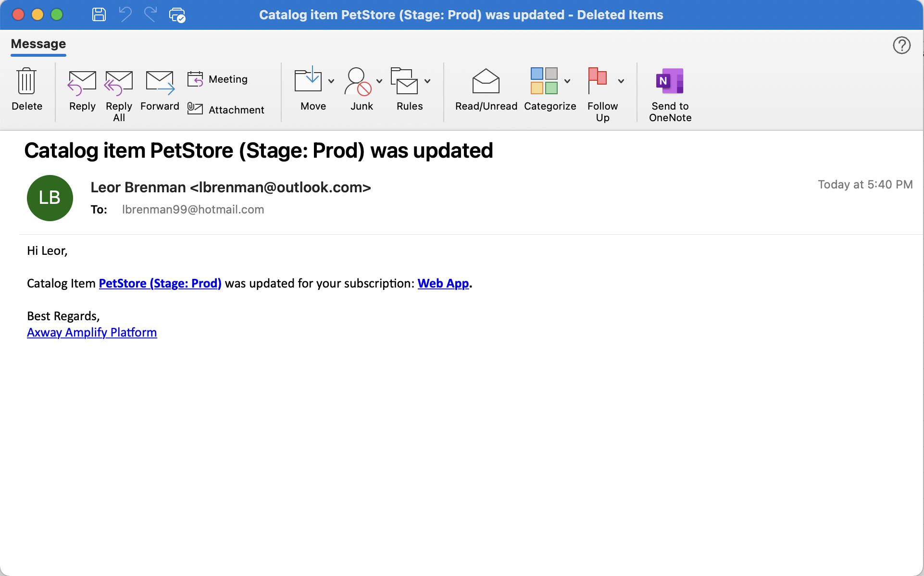
Task: Categorize this message
Action: (549, 89)
